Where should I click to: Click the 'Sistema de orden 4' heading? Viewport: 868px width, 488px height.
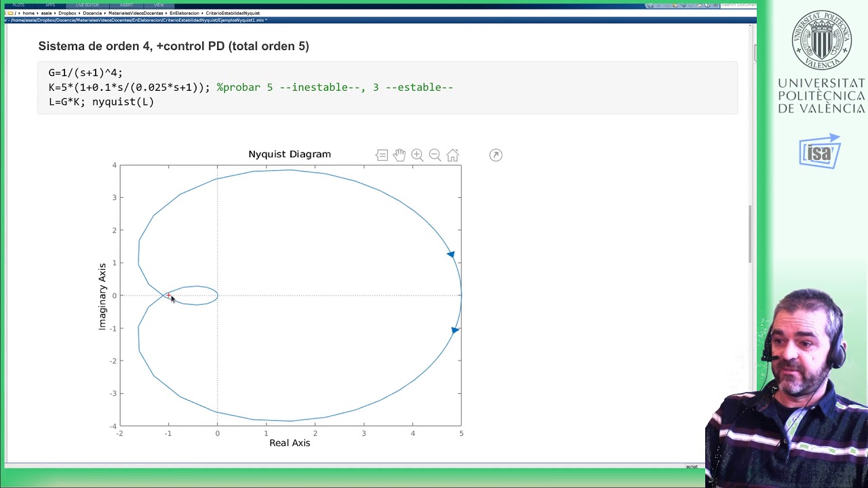174,46
